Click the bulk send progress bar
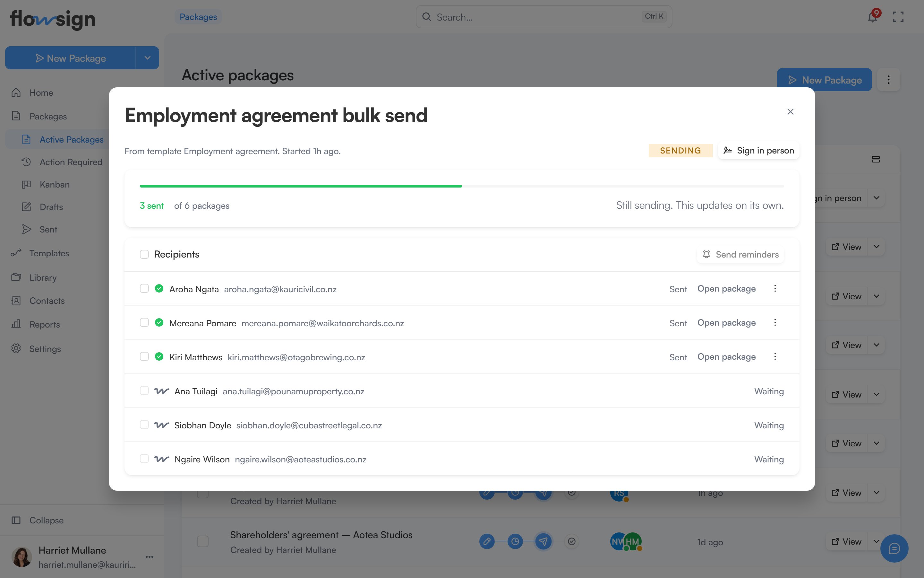 coord(462,186)
